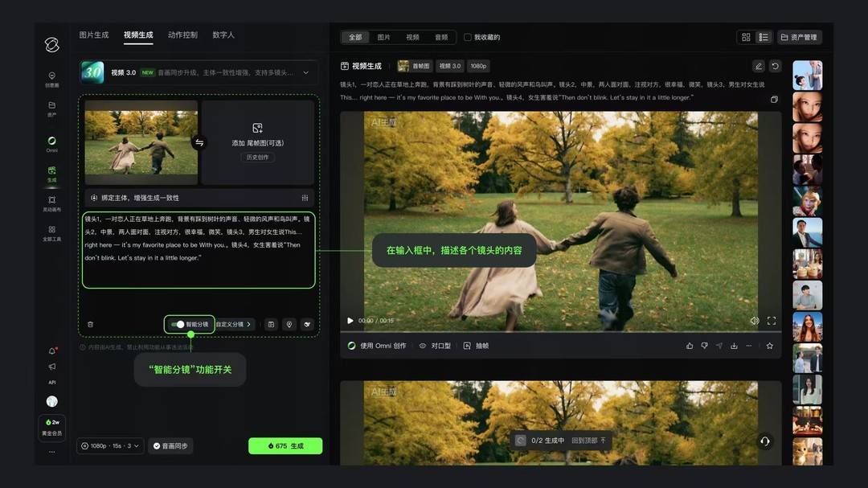Image resolution: width=868 pixels, height=488 pixels.
Task: Filter results by 视频
Action: (x=413, y=37)
